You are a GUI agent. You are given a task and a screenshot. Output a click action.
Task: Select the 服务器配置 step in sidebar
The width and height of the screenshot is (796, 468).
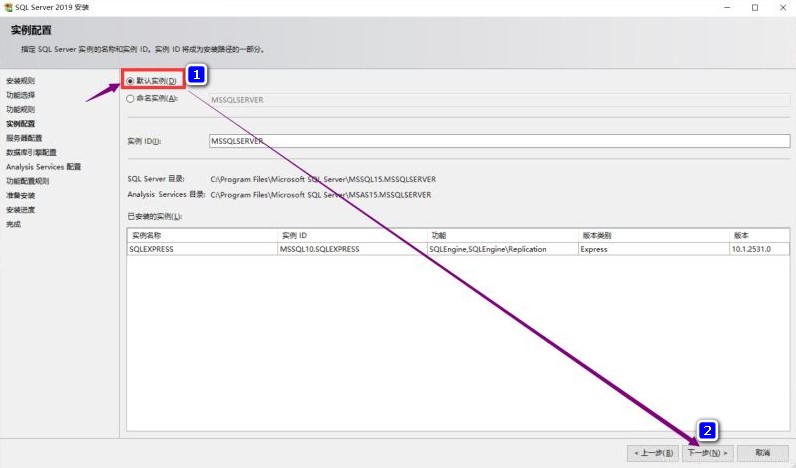24,138
